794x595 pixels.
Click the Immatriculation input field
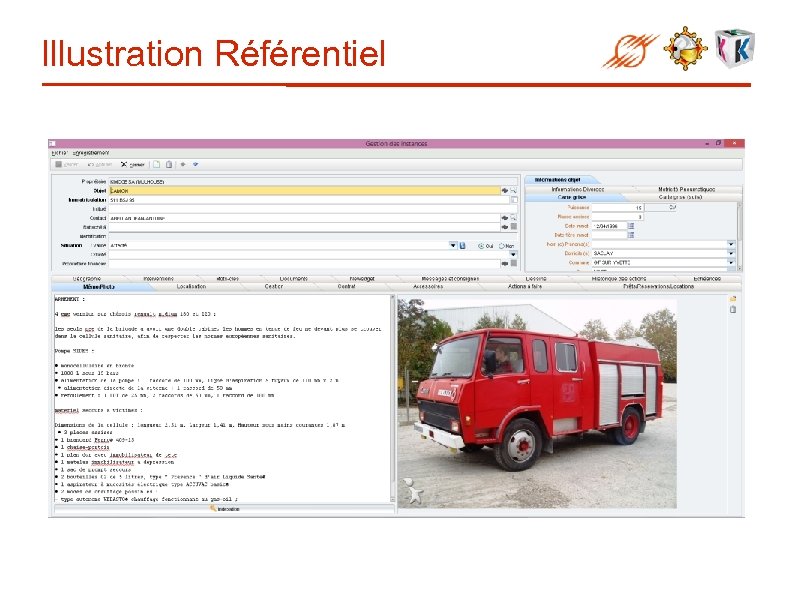(309, 200)
